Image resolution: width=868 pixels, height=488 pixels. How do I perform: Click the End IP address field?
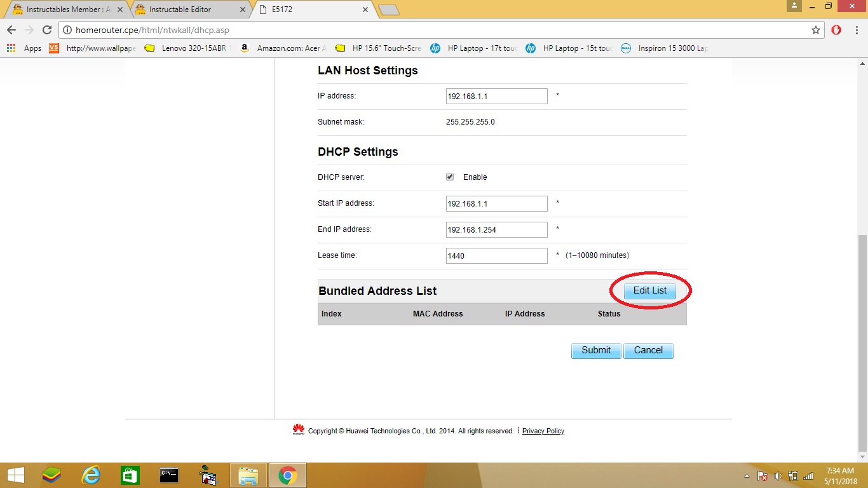tap(497, 229)
